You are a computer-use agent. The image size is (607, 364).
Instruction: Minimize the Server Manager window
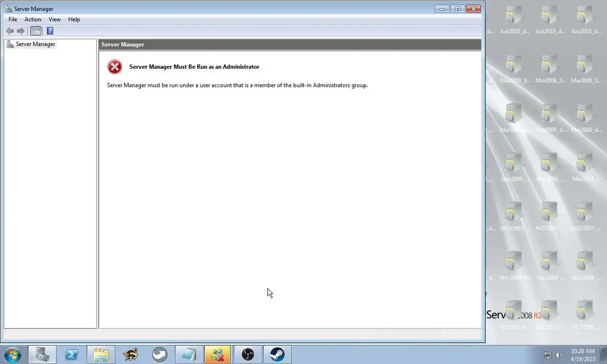point(442,9)
